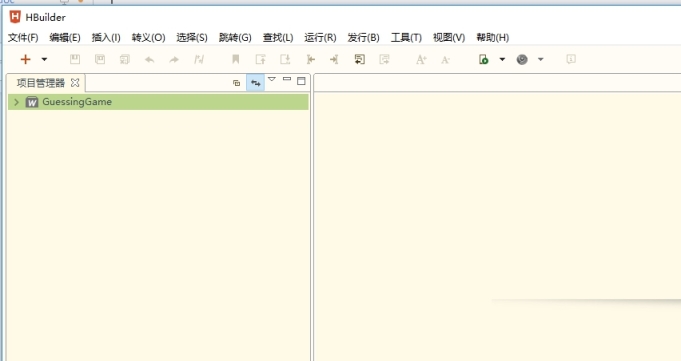Click the jump forward navigation icon
The height and width of the screenshot is (361, 681).
pos(334,59)
